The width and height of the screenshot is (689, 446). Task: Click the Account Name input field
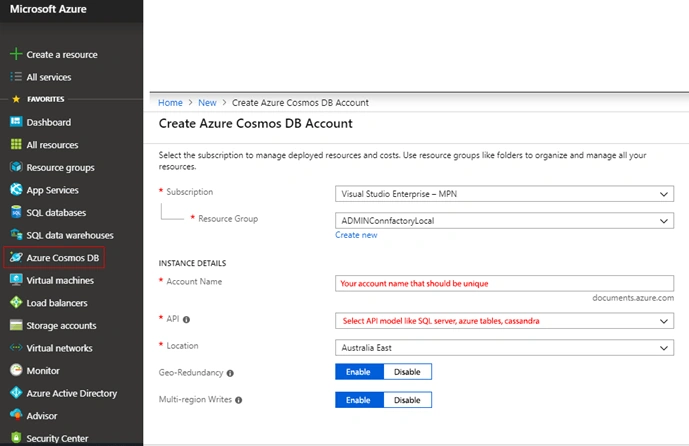coord(504,283)
